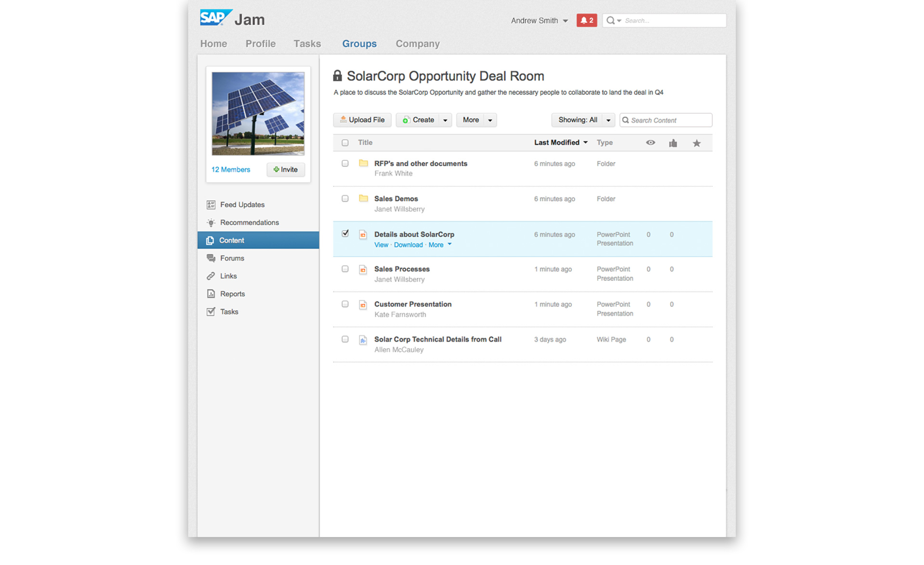Sort by the Last Modified column
The width and height of the screenshot is (924, 565).
[x=561, y=143]
